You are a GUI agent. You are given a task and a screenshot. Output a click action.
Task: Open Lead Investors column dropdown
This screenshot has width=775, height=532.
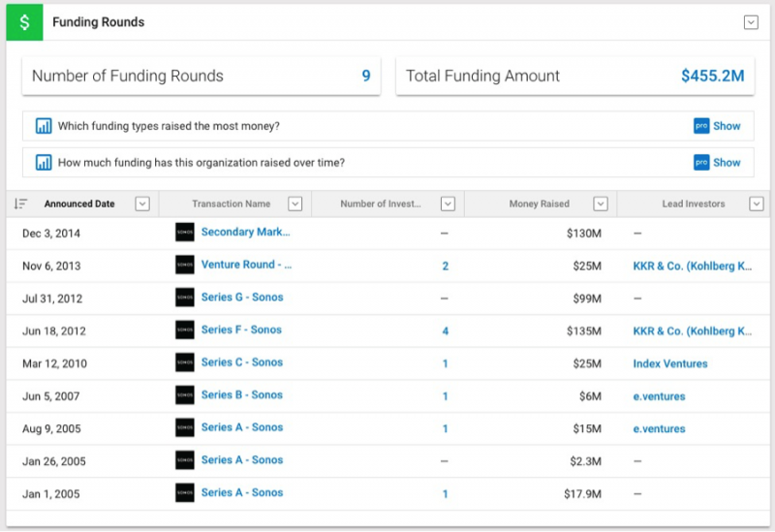point(757,203)
